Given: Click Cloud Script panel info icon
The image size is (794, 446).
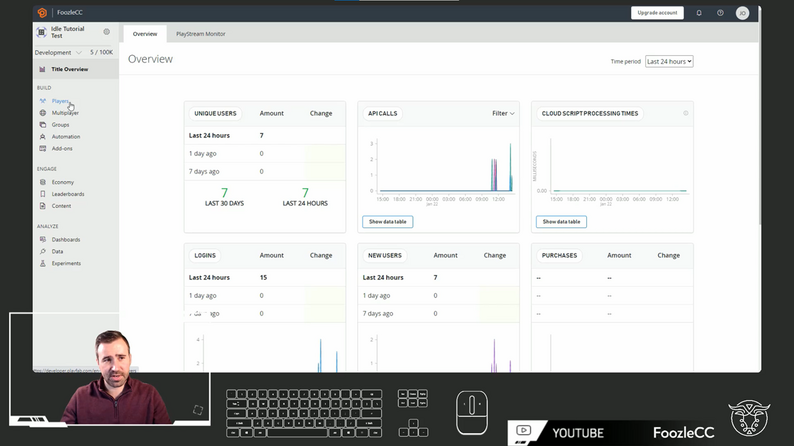Looking at the screenshot, I should pos(686,113).
